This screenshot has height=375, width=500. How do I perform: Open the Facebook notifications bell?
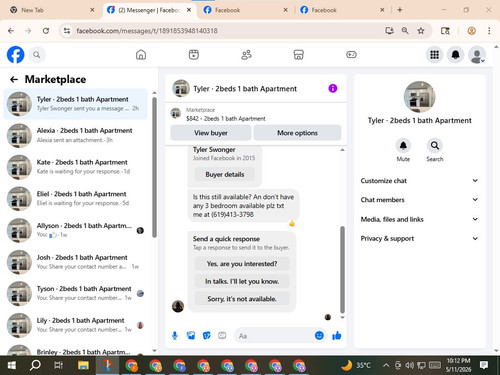[455, 55]
